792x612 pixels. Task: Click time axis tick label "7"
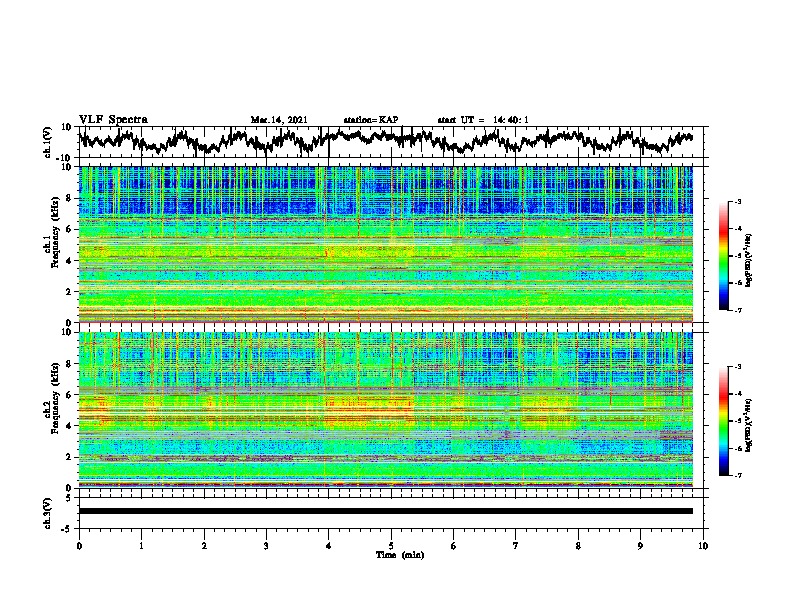[x=516, y=546]
